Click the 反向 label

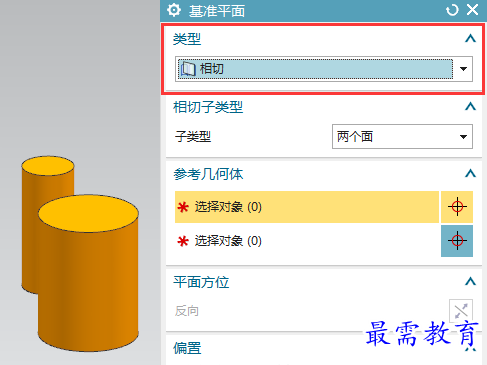(x=187, y=311)
